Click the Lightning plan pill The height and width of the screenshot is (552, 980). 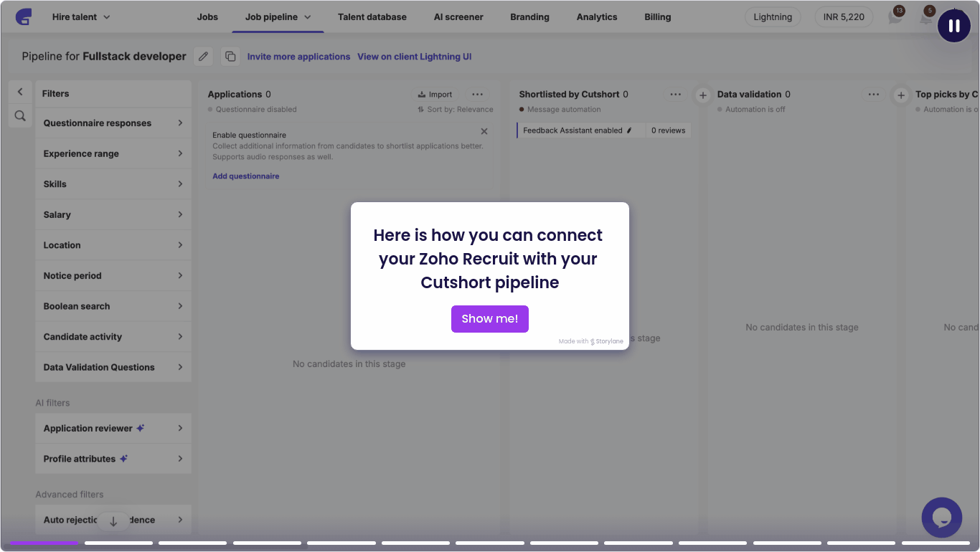coord(773,16)
